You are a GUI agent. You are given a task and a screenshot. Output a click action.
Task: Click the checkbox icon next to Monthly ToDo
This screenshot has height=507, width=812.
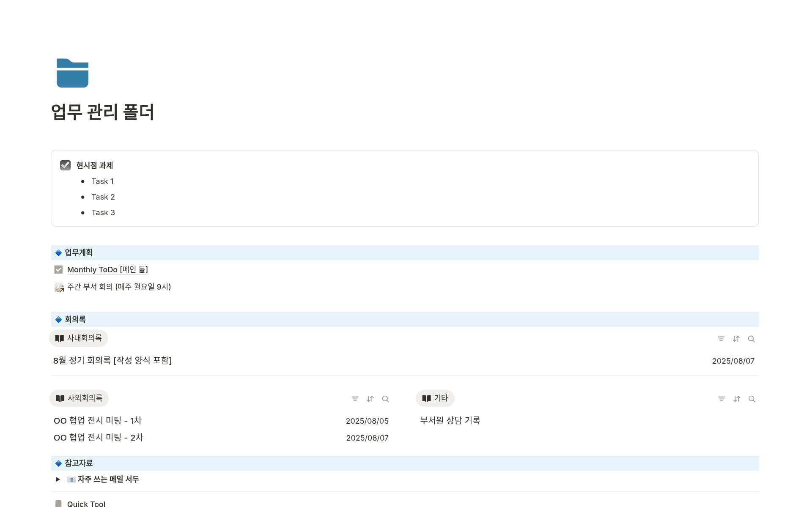tap(58, 270)
